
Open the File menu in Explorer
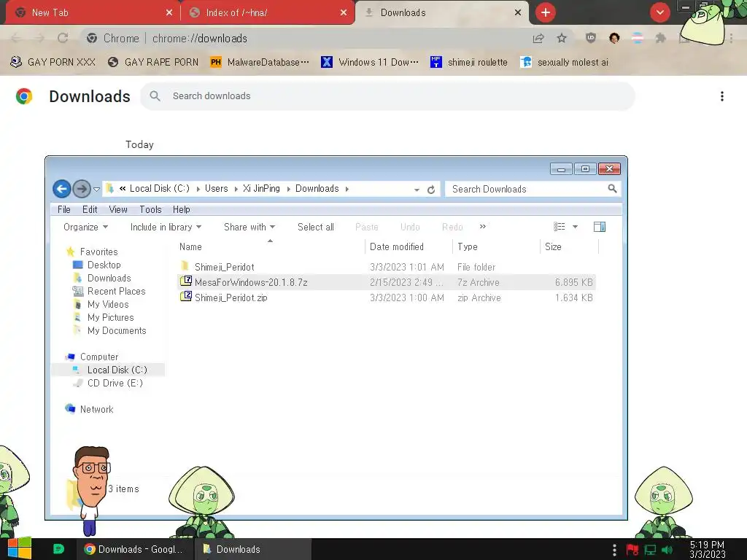click(64, 209)
